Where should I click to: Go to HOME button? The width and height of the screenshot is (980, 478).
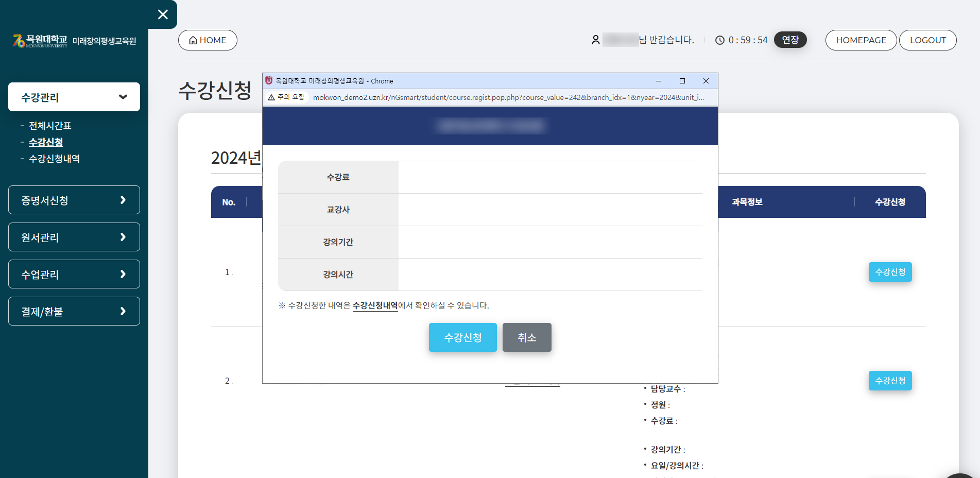coord(208,40)
